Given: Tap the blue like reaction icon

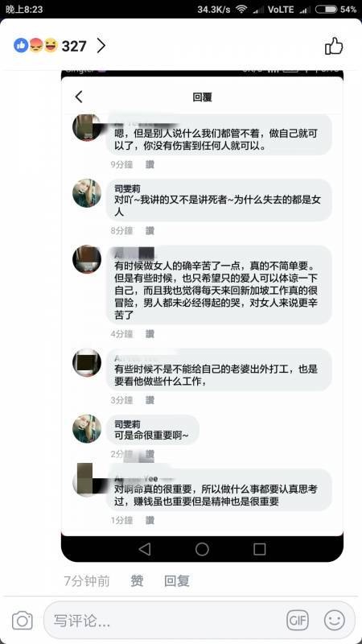Looking at the screenshot, I should pos(21,45).
